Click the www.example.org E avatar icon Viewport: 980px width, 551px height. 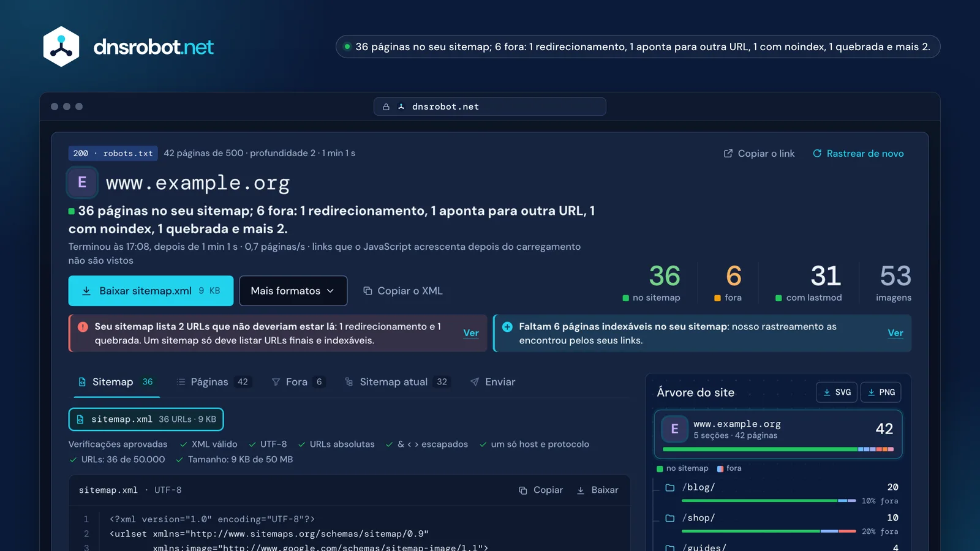tap(82, 182)
